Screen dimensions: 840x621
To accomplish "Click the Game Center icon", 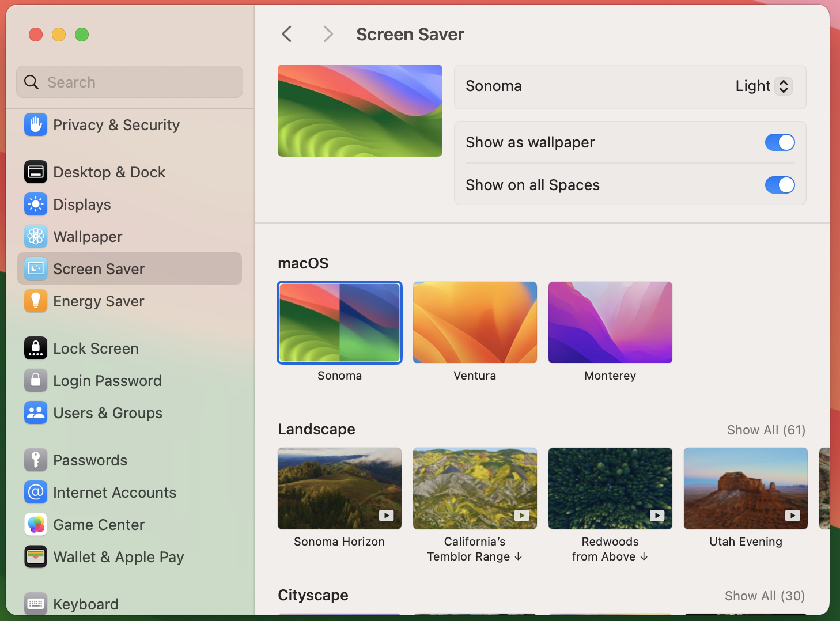I will click(x=36, y=524).
